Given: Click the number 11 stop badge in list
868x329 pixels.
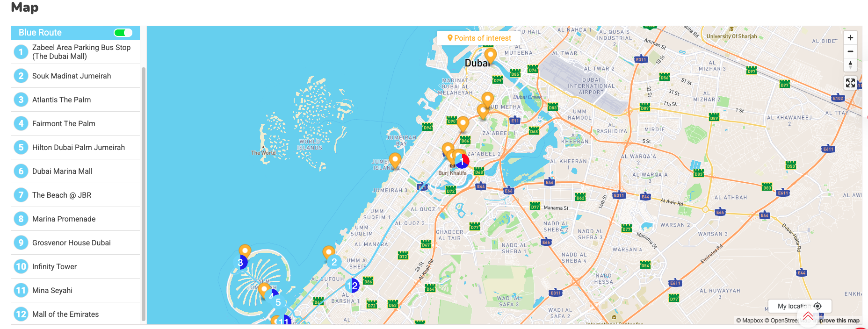Looking at the screenshot, I should pos(21,290).
